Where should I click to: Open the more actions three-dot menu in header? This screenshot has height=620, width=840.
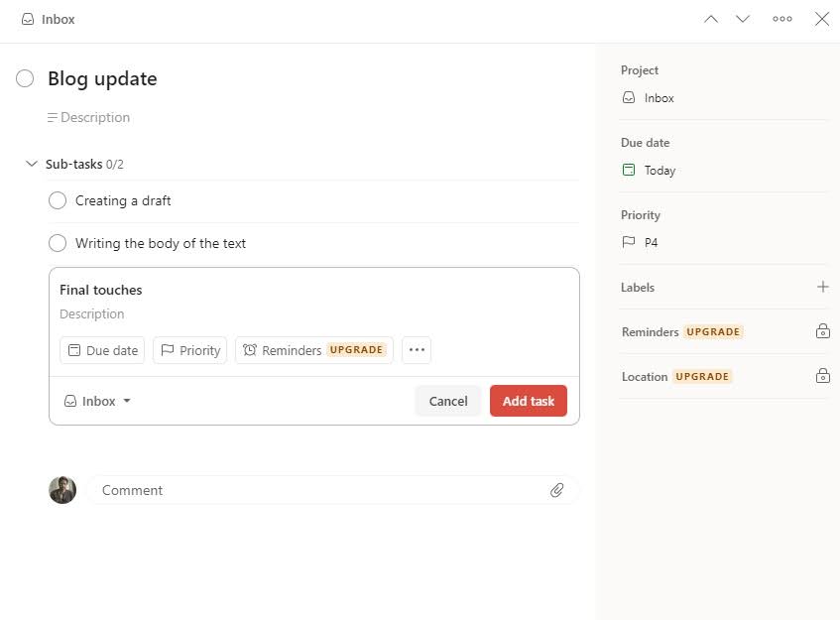click(782, 19)
